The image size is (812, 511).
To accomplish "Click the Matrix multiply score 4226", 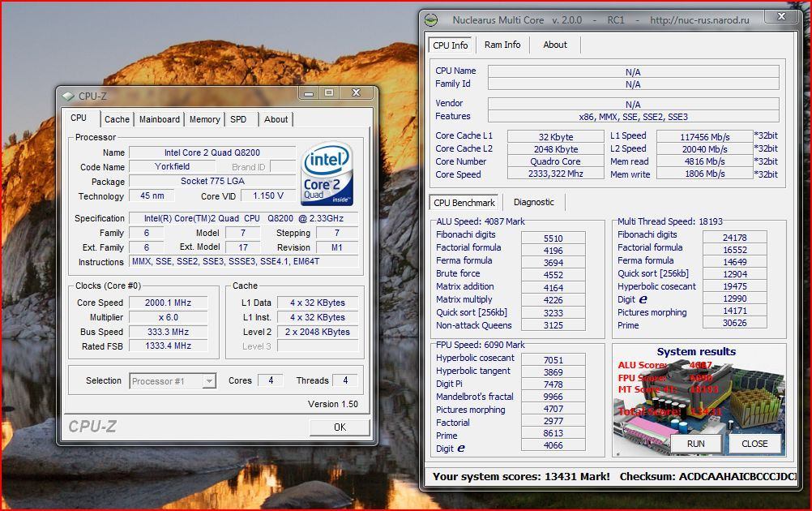I will pyautogui.click(x=553, y=300).
